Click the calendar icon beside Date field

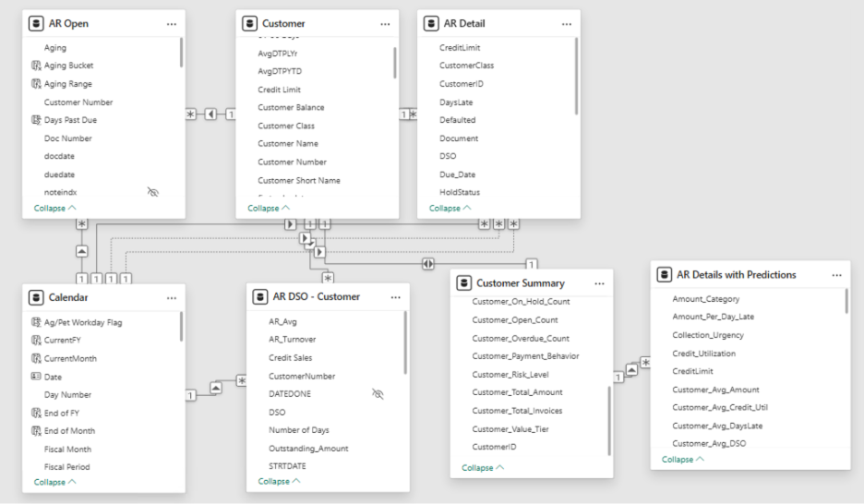pos(36,377)
